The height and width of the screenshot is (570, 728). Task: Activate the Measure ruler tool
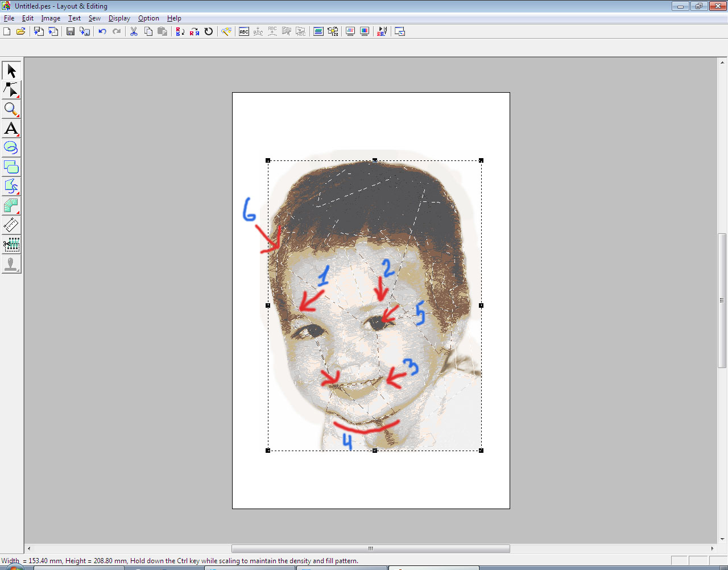(11, 225)
